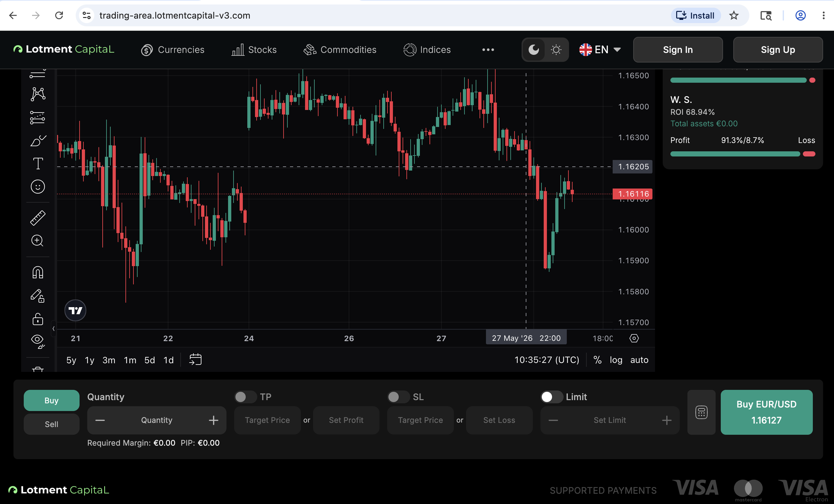
Task: Open the go-to-date calendar icon
Action: 195,360
